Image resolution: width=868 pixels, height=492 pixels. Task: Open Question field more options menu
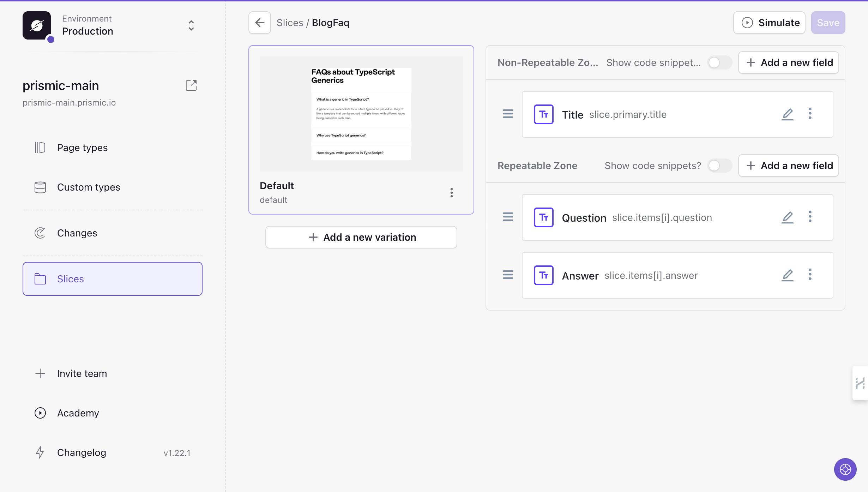click(x=810, y=217)
